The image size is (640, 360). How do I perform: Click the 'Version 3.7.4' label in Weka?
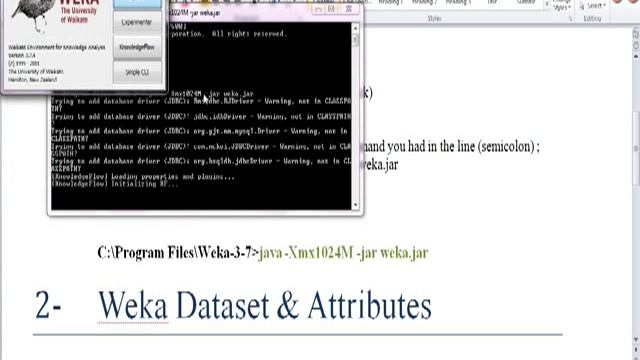pos(22,55)
